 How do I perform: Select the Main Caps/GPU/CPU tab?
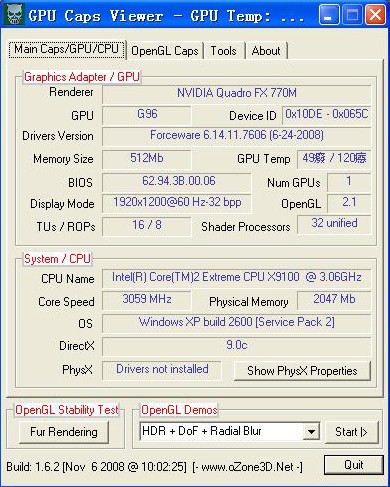click(x=66, y=49)
